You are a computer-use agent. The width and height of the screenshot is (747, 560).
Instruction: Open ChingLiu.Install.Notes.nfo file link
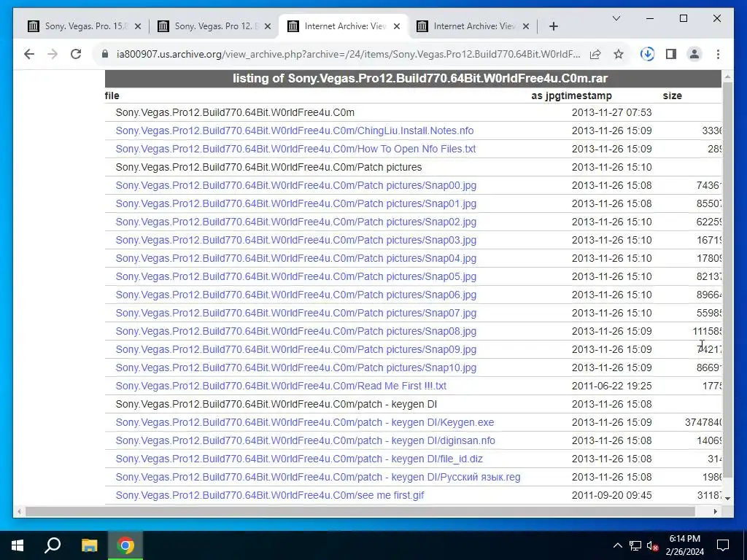pyautogui.click(x=295, y=131)
